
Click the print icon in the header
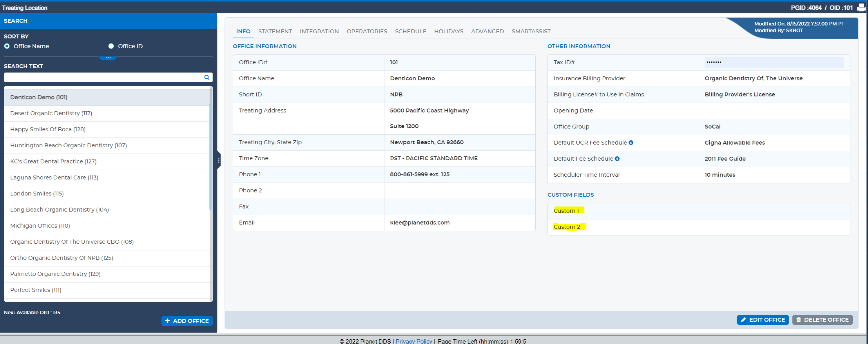tap(861, 7)
